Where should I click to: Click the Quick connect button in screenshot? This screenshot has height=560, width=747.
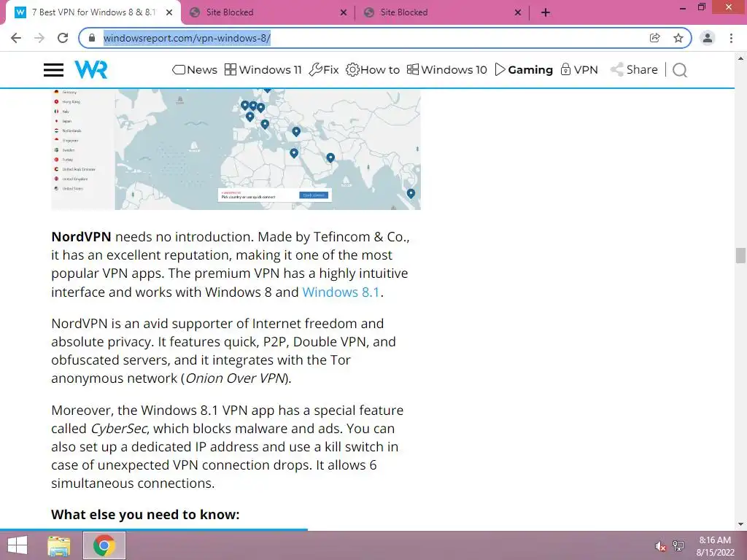pyautogui.click(x=314, y=195)
